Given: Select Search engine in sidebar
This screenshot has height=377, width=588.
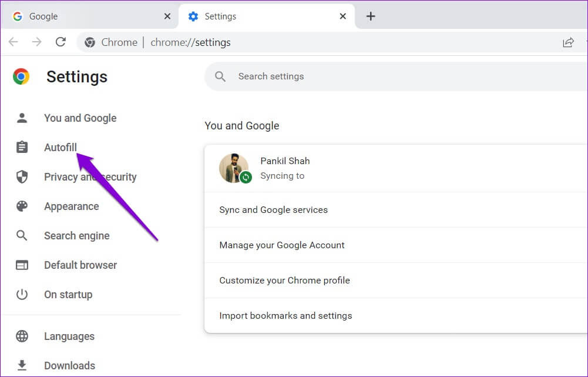Looking at the screenshot, I should click(76, 235).
